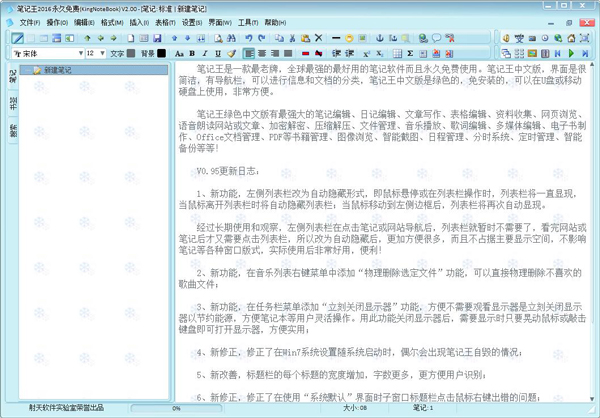The image size is (600, 418).
Task: Pick background color swatch next to 背景
Action: [161, 54]
